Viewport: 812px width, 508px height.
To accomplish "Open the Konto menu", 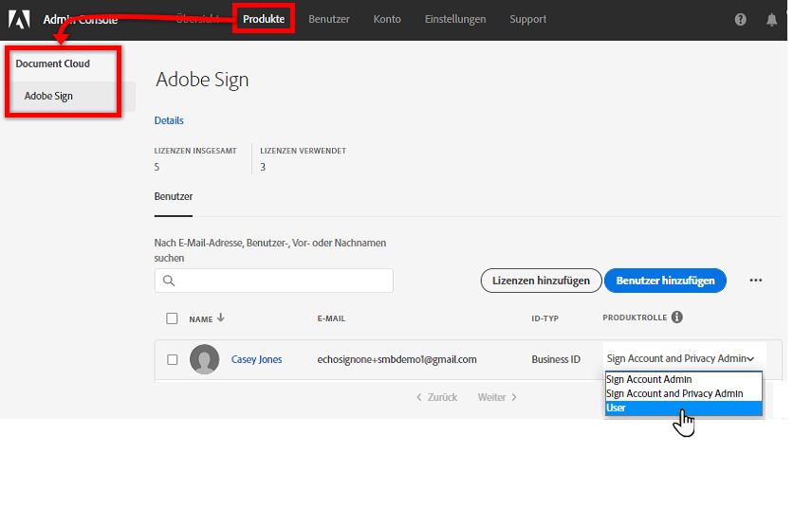I will point(387,19).
